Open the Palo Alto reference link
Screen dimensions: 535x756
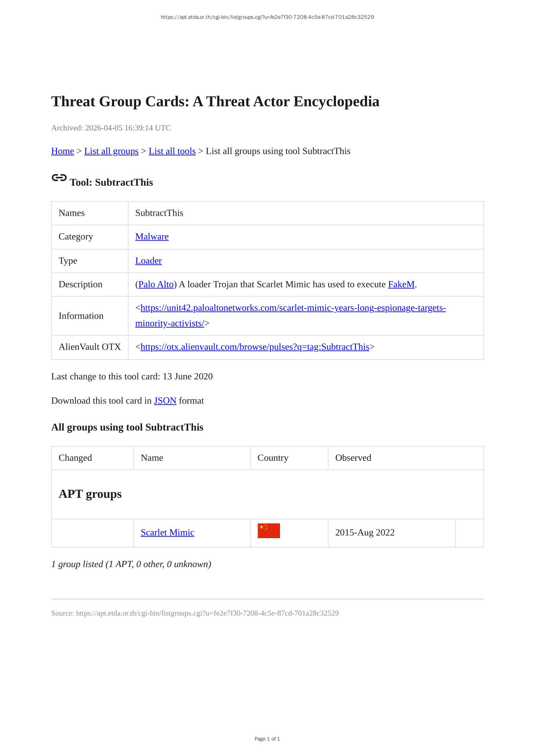click(x=156, y=285)
